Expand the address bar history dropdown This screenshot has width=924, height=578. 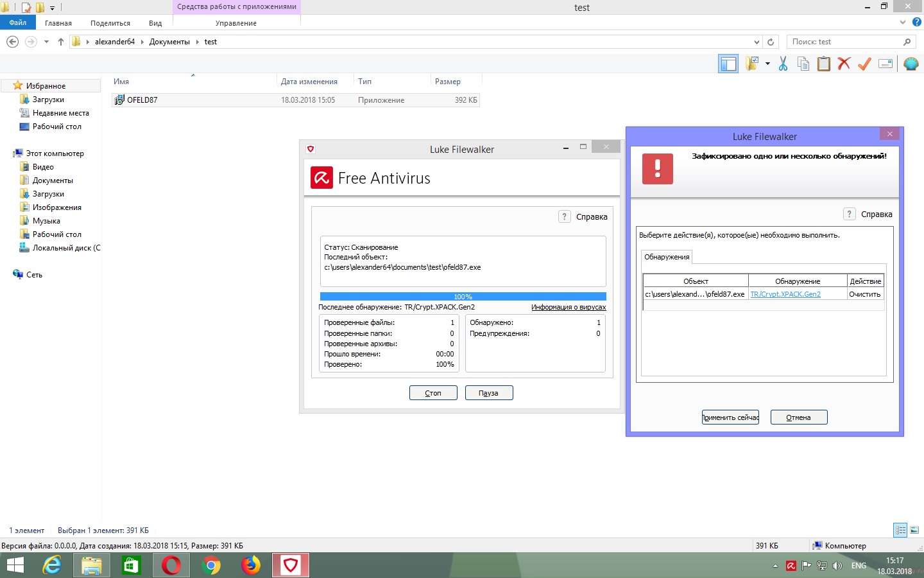[757, 42]
